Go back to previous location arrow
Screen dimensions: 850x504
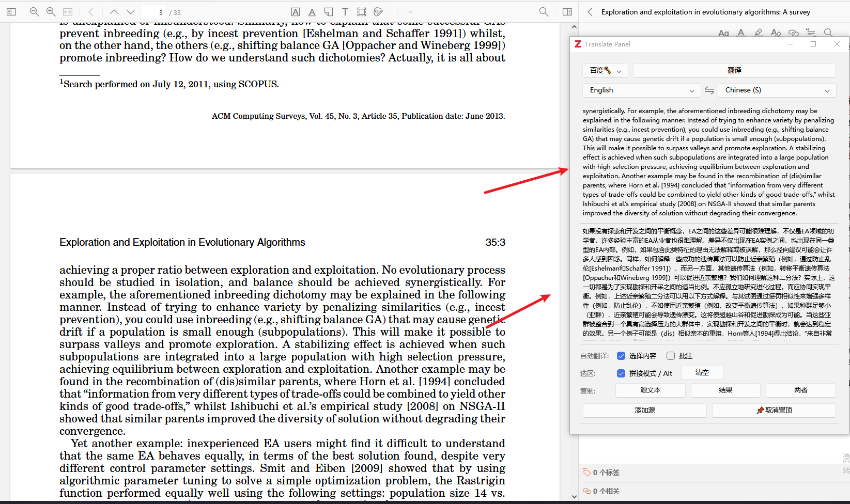pos(91,12)
